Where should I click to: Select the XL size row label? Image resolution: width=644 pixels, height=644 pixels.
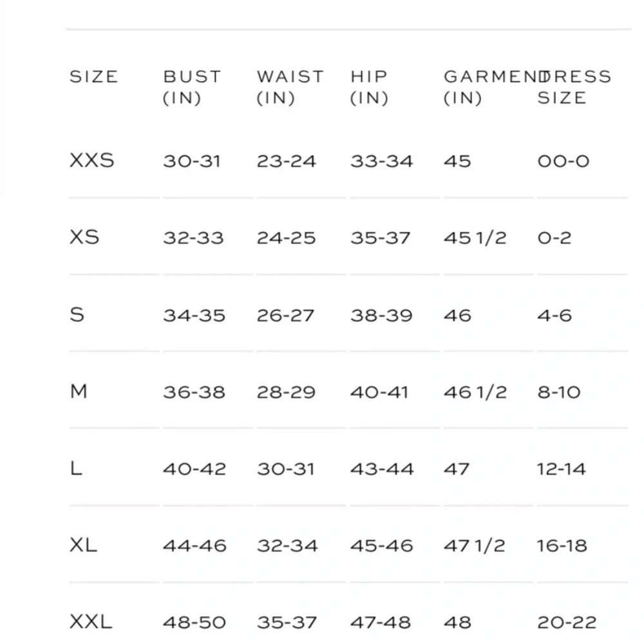[x=83, y=545]
